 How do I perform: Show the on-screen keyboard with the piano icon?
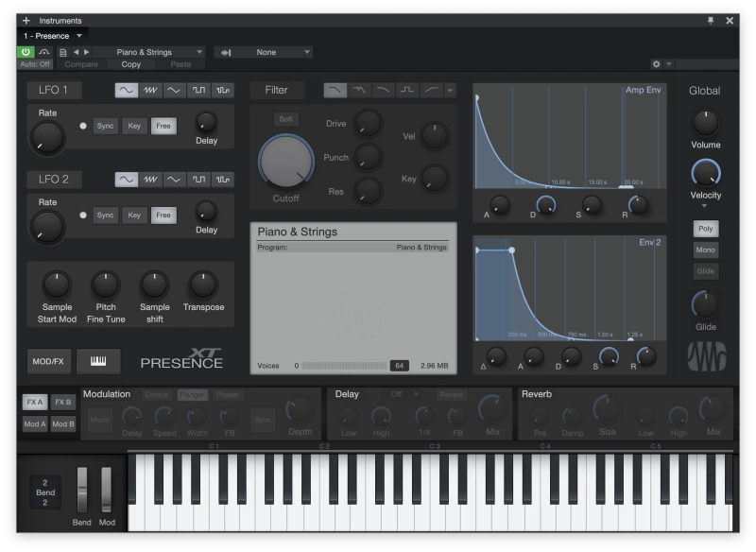click(97, 361)
